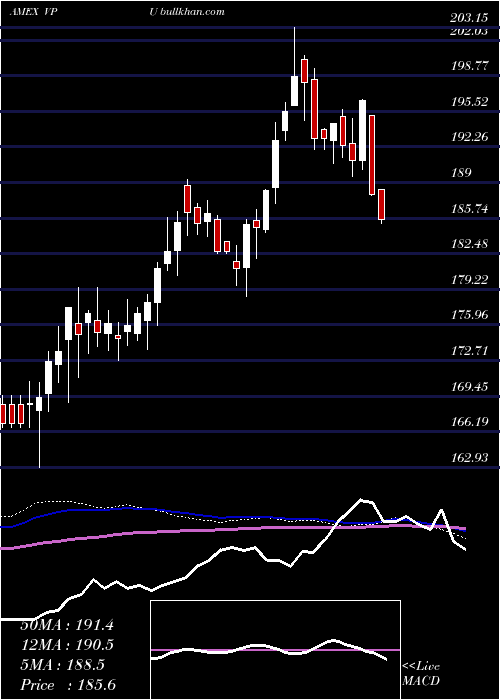
Task: Click the 162.93 price axis label
Action: [x=470, y=458]
